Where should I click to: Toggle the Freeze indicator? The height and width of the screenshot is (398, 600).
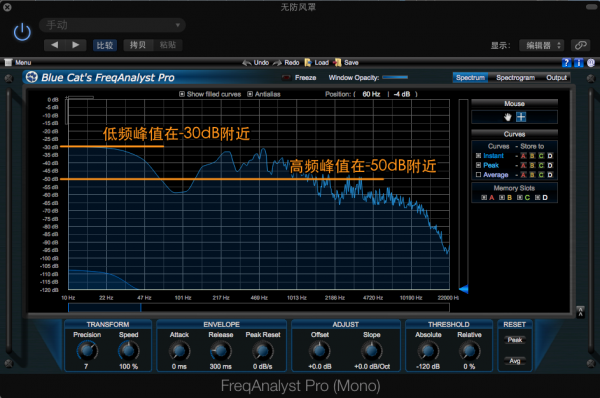tap(286, 78)
